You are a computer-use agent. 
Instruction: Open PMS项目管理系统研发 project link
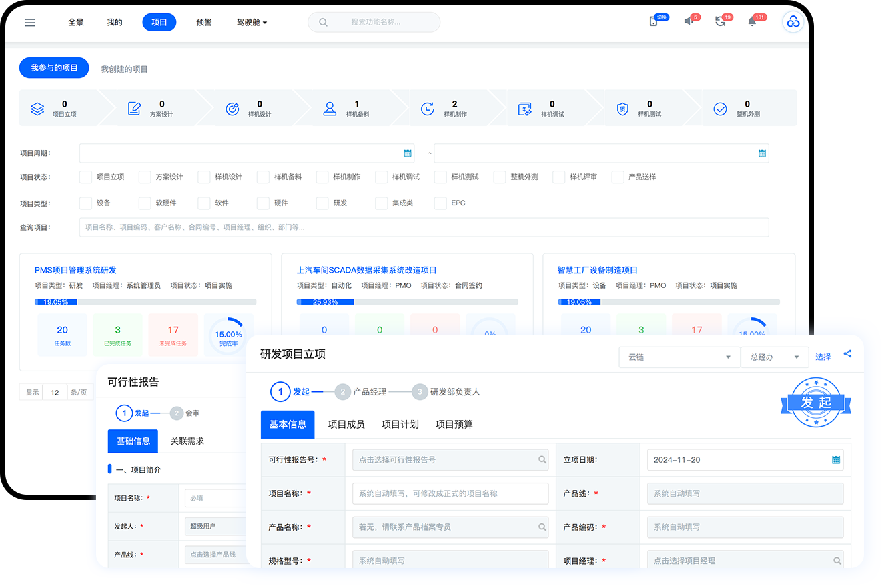pyautogui.click(x=75, y=270)
